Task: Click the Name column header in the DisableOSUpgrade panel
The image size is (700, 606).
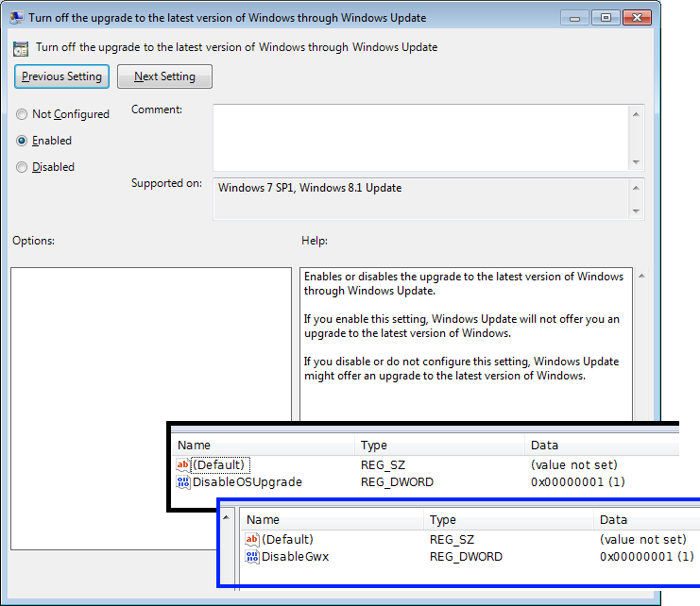Action: coord(264,445)
